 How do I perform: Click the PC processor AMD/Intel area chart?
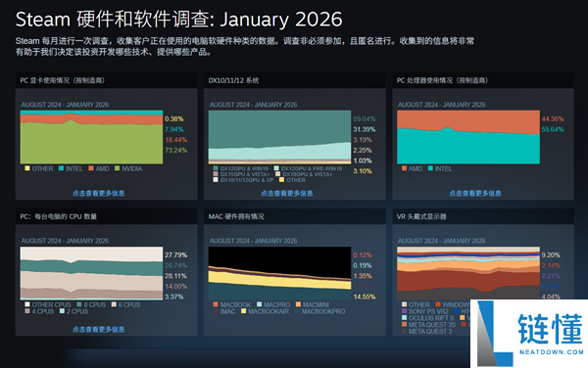pos(468,137)
